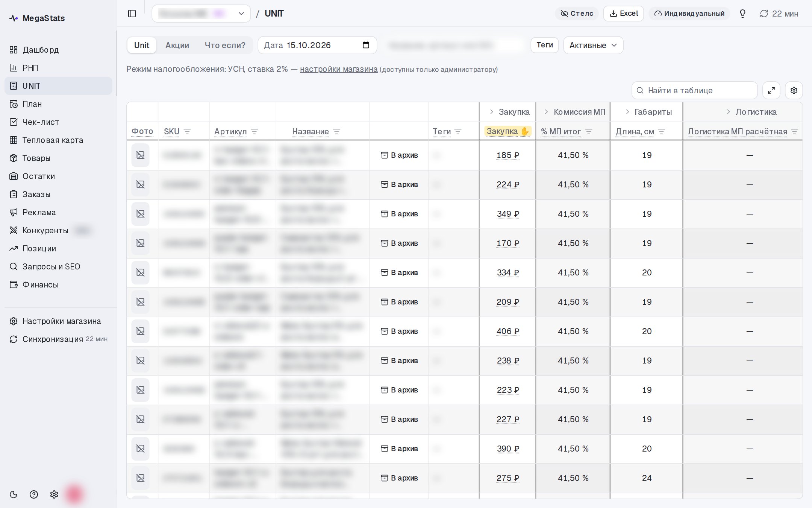Toggle Стелс mode
Viewport: 812px width, 508px height.
(577, 14)
